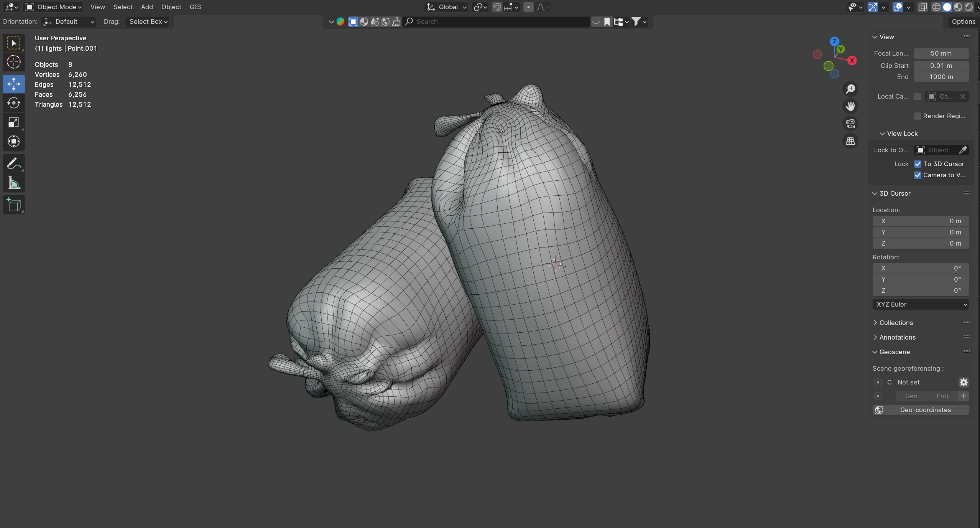Click the Focal Length 50 mm field

[x=941, y=53]
